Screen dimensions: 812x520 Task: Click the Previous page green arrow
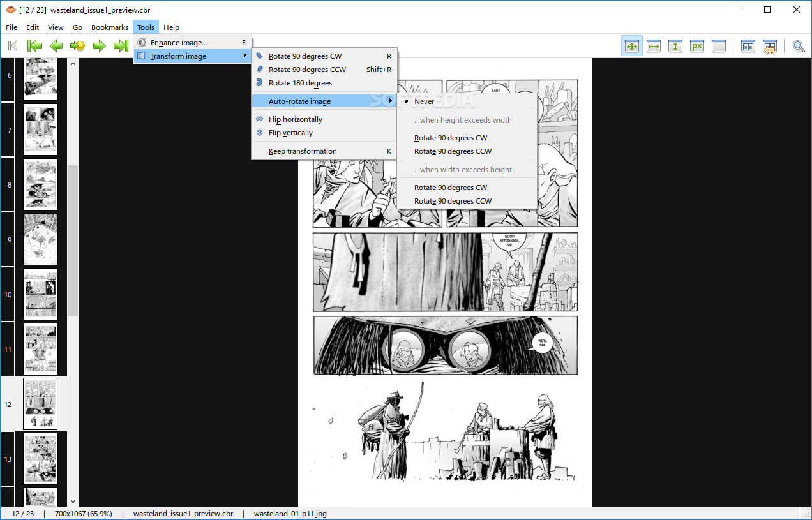coord(56,46)
